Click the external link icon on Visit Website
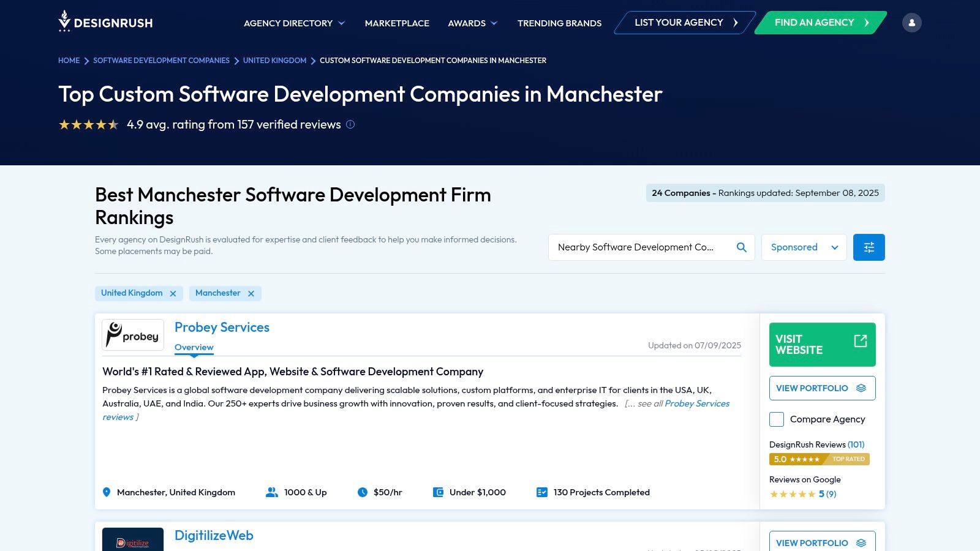 click(x=861, y=341)
